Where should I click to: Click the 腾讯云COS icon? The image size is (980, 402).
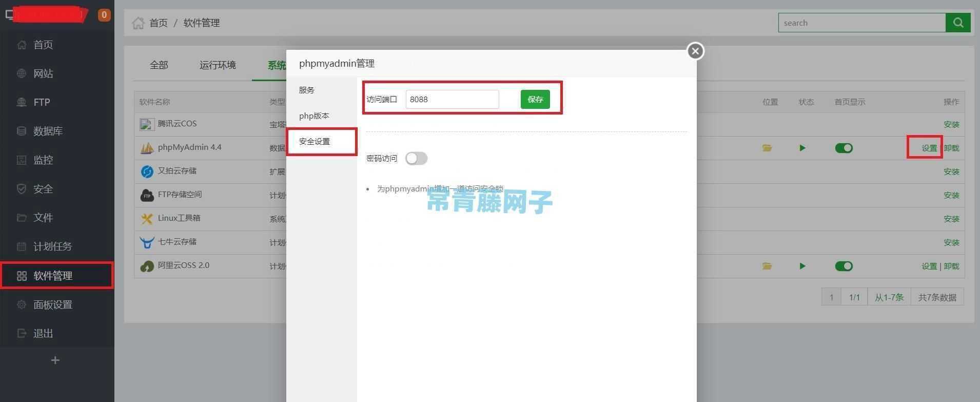(x=147, y=124)
